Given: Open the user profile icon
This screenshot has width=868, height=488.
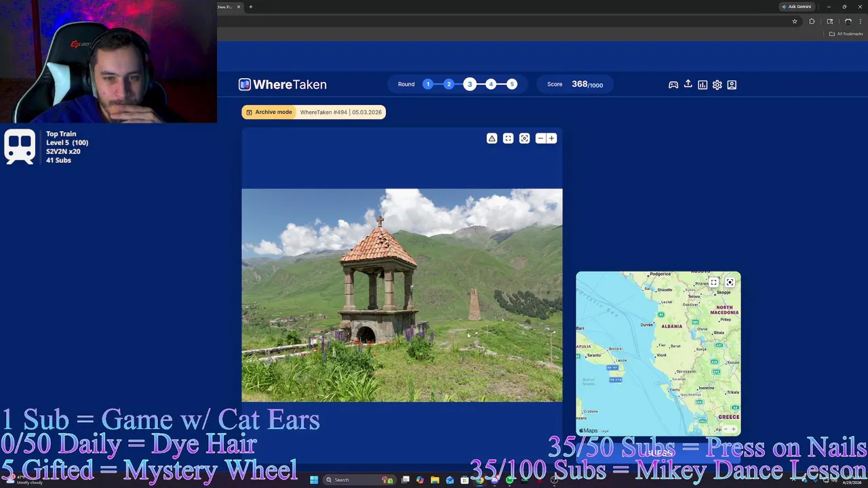Looking at the screenshot, I should 732,85.
